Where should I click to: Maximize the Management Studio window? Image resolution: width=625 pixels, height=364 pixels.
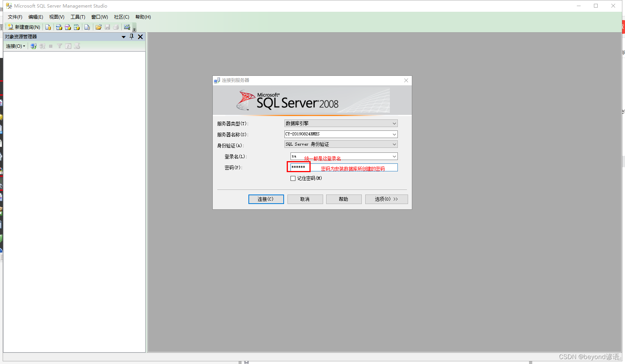596,6
